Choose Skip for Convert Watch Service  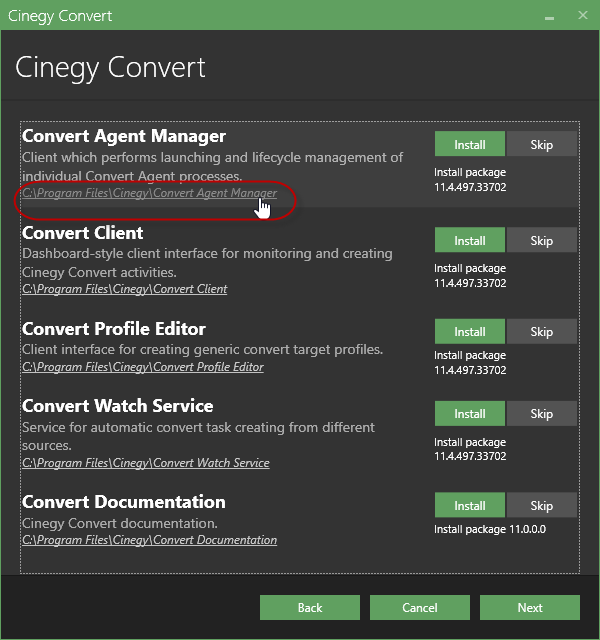tap(542, 413)
